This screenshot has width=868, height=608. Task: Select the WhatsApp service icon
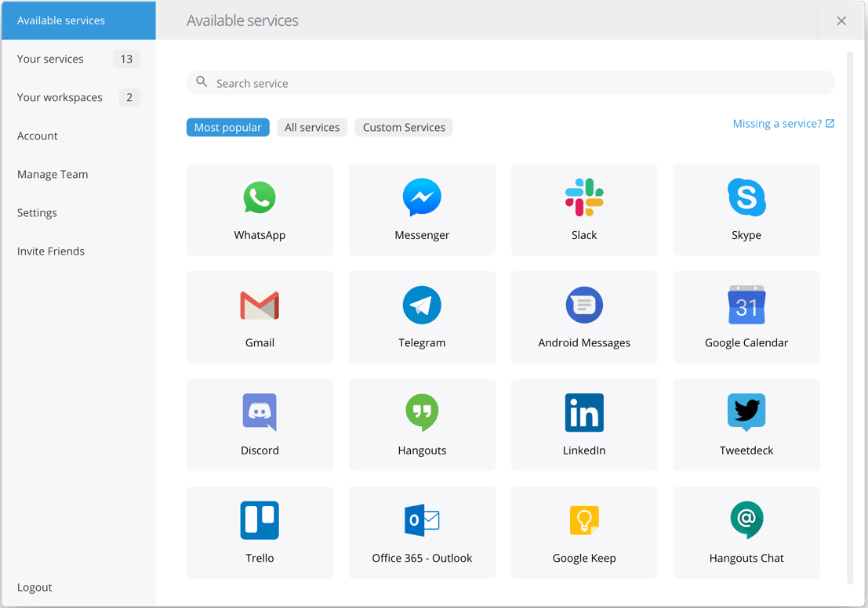click(260, 198)
